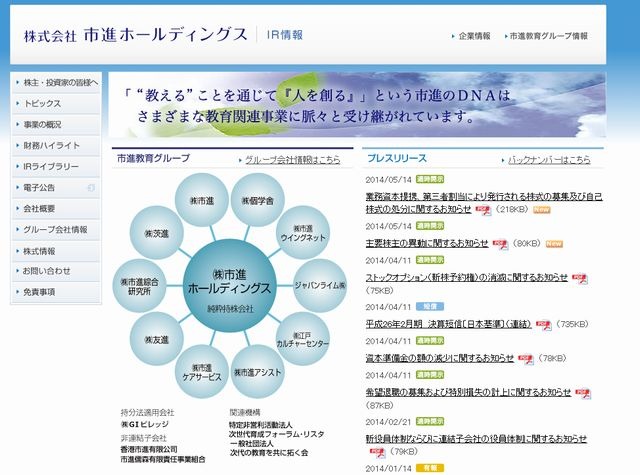This screenshot has height=475, width=640.
Task: Click yellow tag on 2014/01/14 entry
Action: (430, 468)
